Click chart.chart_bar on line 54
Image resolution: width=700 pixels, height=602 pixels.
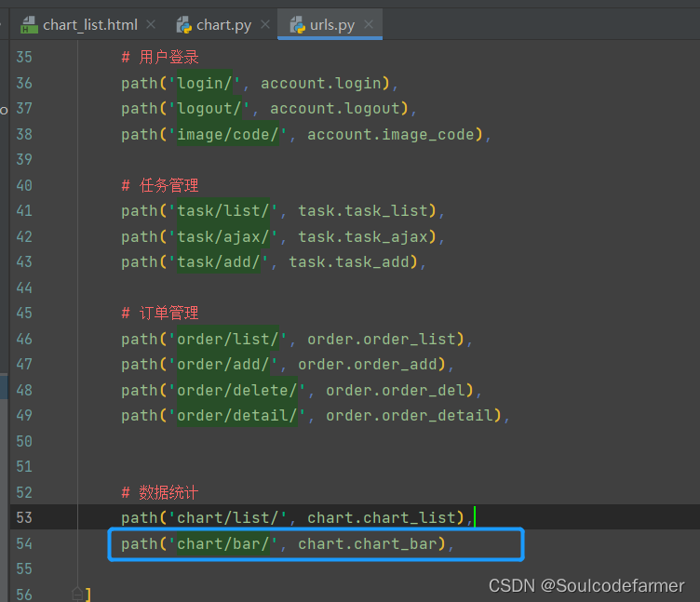tap(368, 544)
